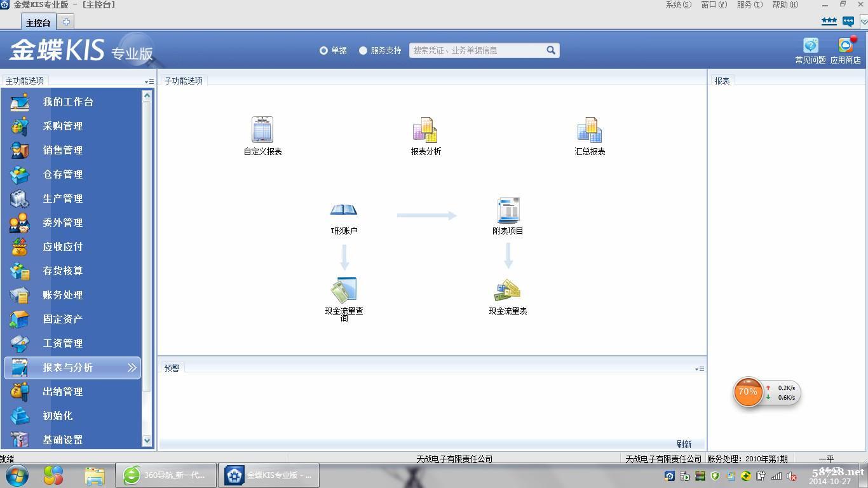868x488 pixels.
Task: Expand the 报表与分析 chevron
Action: [x=132, y=367]
